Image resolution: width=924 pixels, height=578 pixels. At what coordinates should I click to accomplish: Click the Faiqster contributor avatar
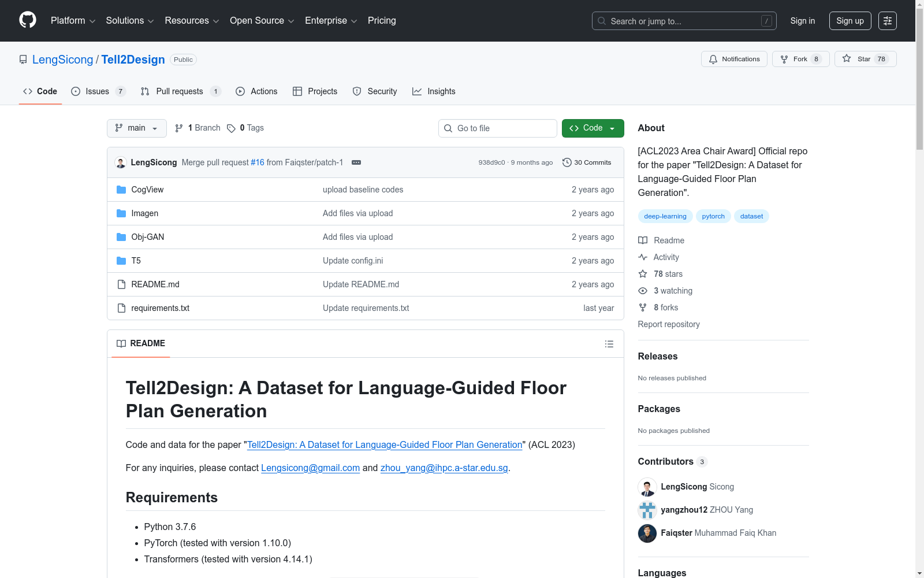coord(647,533)
